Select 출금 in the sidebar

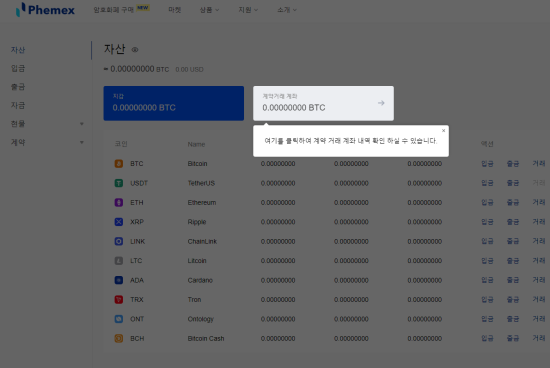(18, 87)
